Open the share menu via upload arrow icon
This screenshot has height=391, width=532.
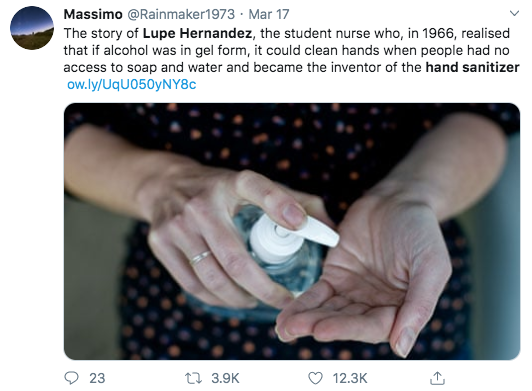[437, 378]
